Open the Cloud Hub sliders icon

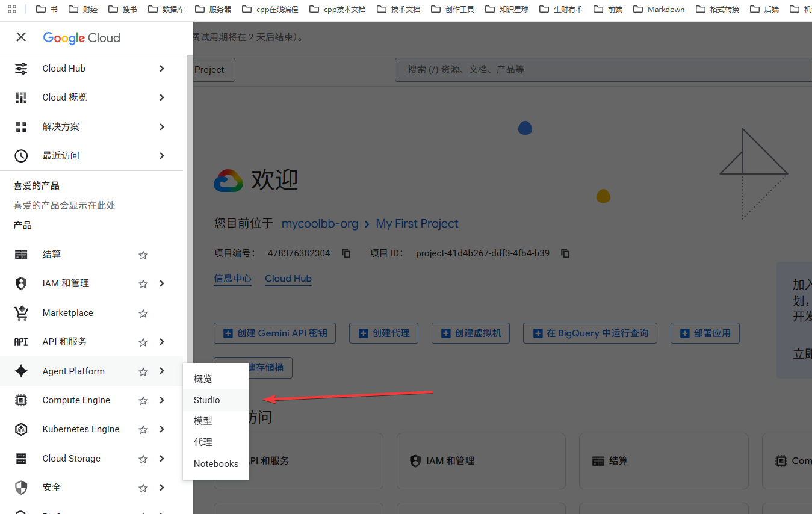point(21,69)
